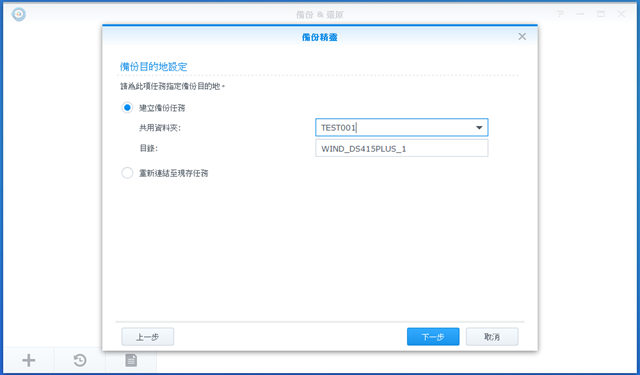The image size is (640, 375).
Task: Minimize the 備份 & 還原 window
Action: pyautogui.click(x=580, y=14)
